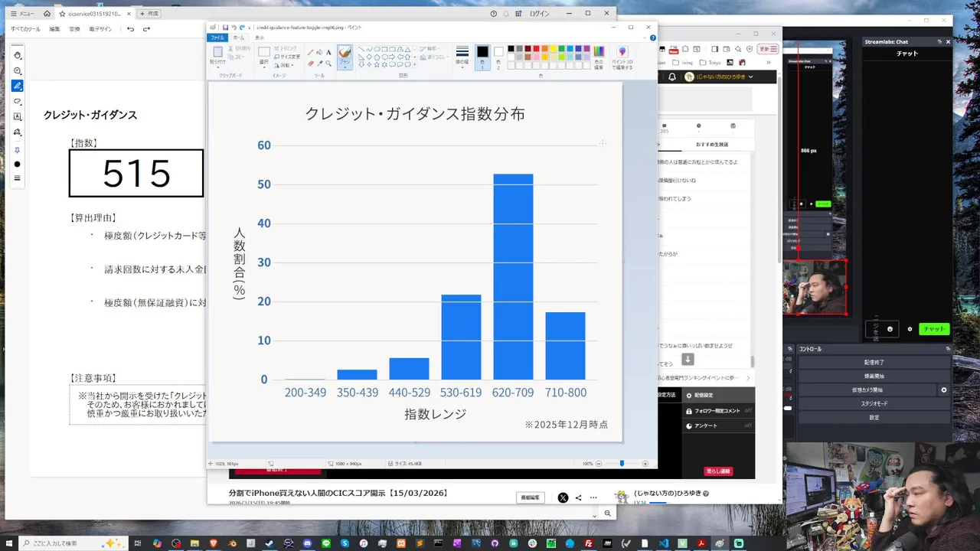Open chat settings gear in Streamlabs chat

910,329
